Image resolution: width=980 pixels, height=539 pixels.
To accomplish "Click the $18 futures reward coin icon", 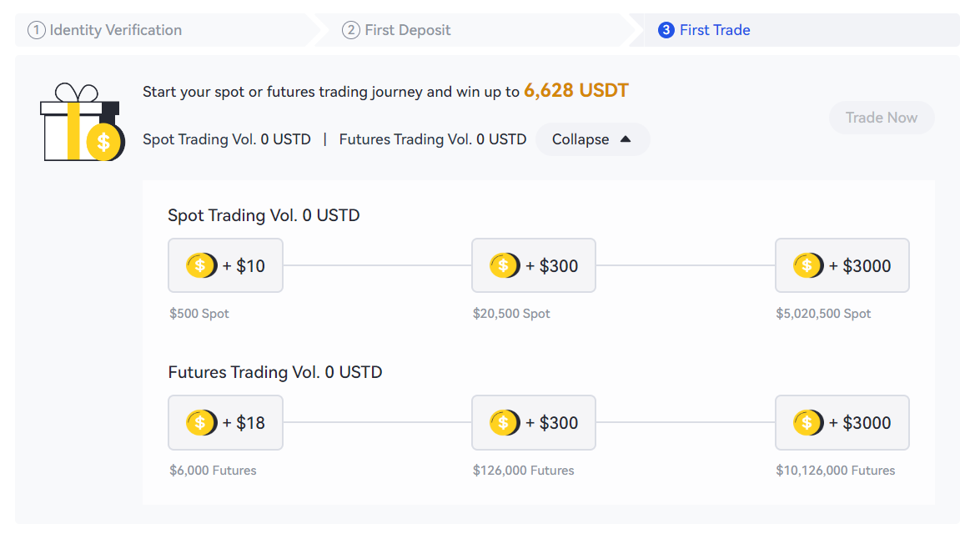I will pyautogui.click(x=201, y=422).
